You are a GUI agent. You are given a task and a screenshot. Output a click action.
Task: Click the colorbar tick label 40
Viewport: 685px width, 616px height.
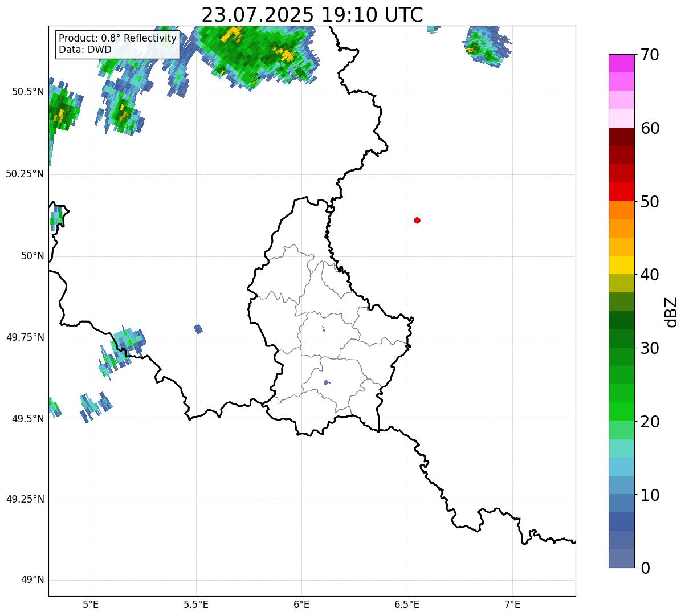point(650,275)
